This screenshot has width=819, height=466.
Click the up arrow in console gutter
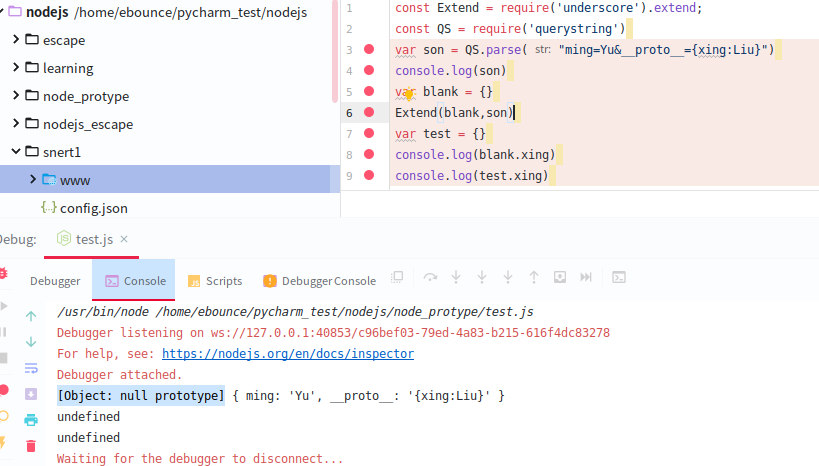click(31, 316)
